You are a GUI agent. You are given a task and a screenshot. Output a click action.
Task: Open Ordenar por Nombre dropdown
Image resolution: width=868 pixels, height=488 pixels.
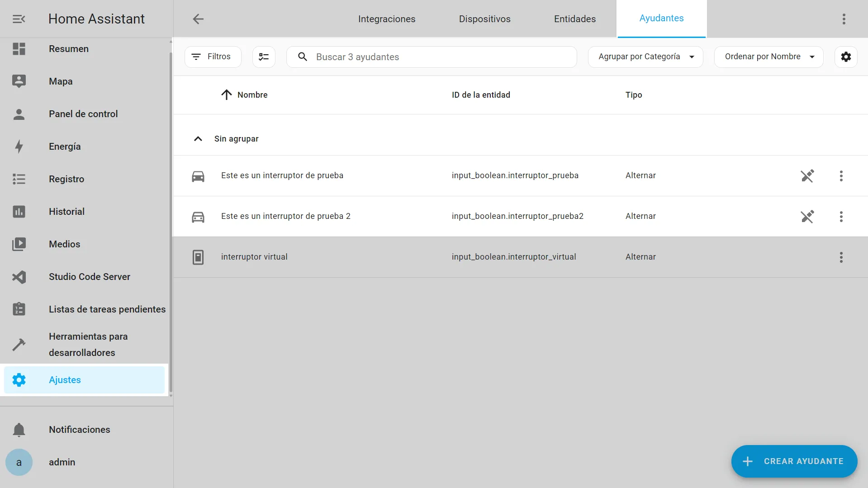coord(768,57)
